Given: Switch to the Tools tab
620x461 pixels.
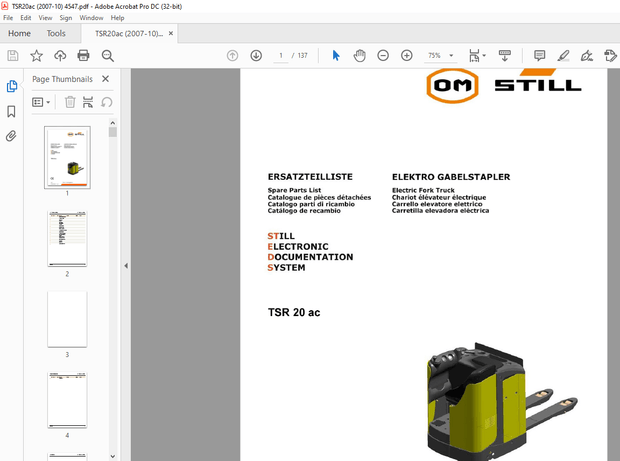Looking at the screenshot, I should click(56, 34).
